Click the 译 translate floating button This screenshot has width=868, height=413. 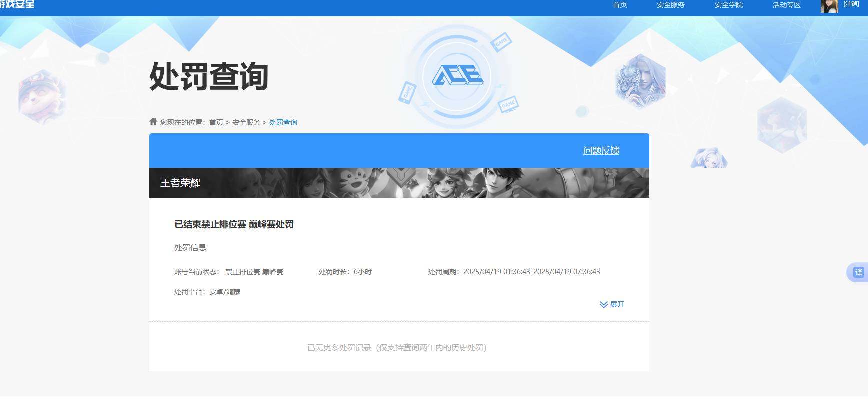click(858, 272)
